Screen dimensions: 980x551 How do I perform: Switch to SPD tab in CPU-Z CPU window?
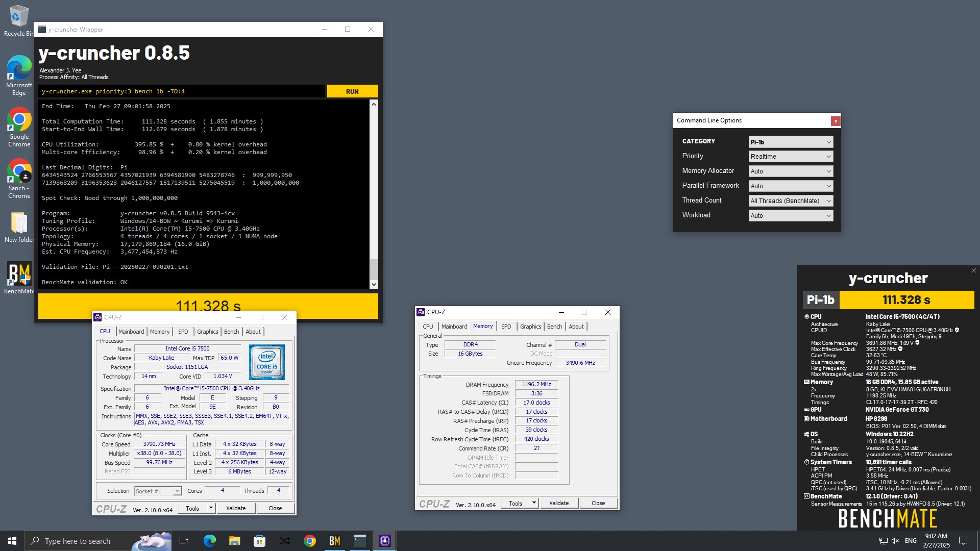pos(183,332)
